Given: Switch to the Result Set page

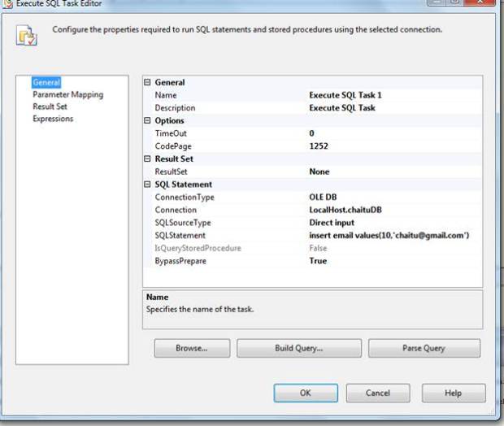Looking at the screenshot, I should click(x=50, y=106).
